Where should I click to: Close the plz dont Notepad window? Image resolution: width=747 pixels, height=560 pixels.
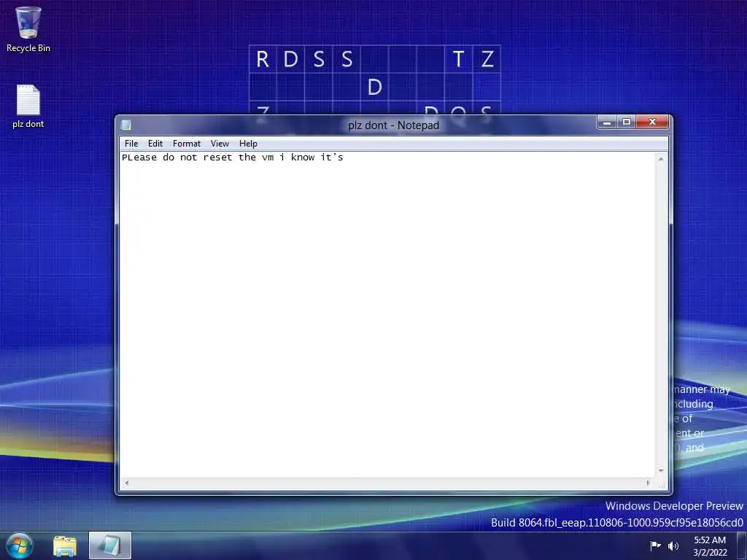click(653, 122)
